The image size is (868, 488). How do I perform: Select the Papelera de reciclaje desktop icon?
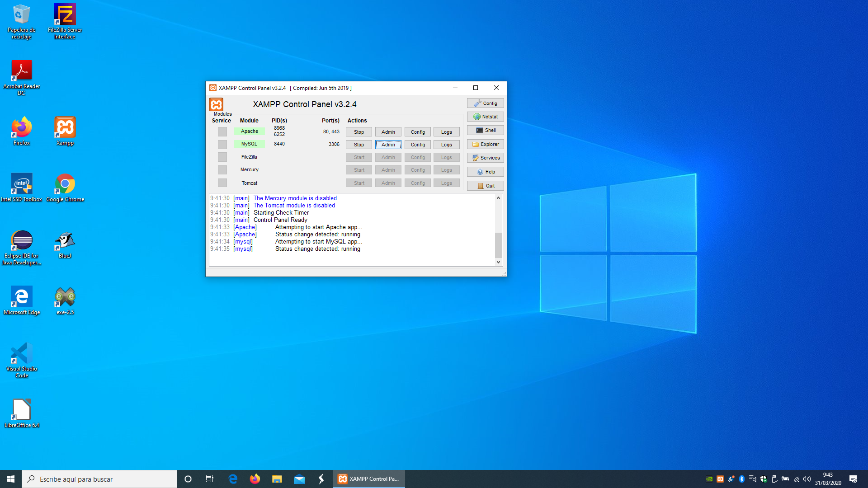[21, 22]
